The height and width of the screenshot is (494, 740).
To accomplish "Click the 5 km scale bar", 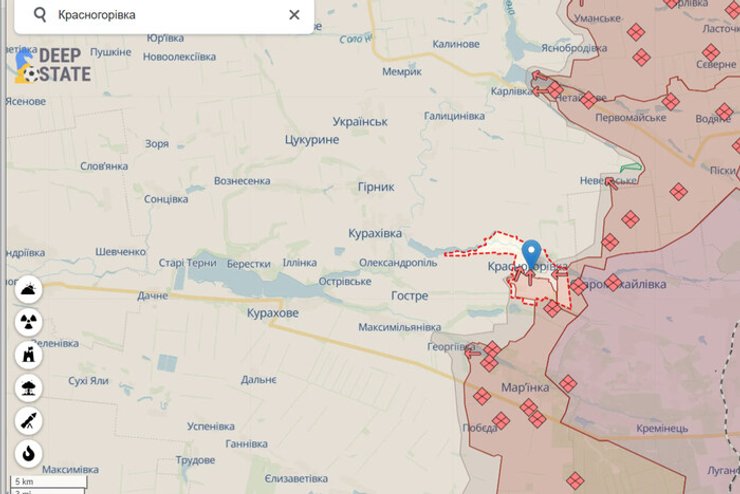I will (49, 482).
